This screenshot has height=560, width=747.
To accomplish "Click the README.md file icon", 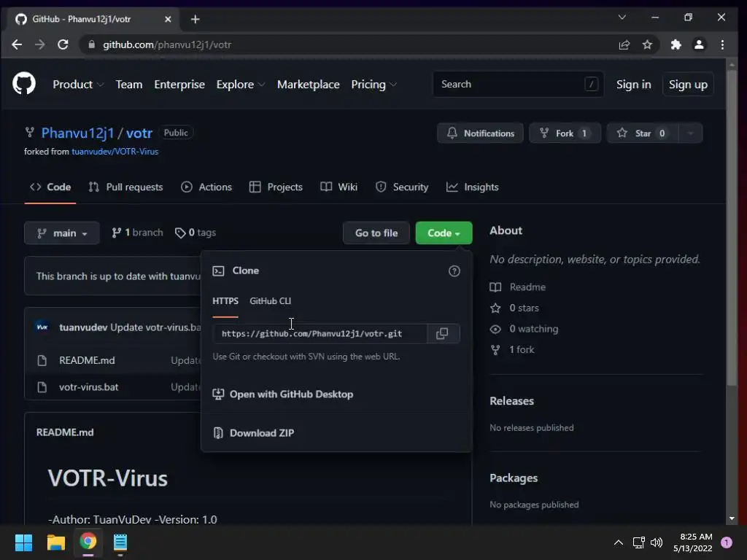I will (x=42, y=360).
